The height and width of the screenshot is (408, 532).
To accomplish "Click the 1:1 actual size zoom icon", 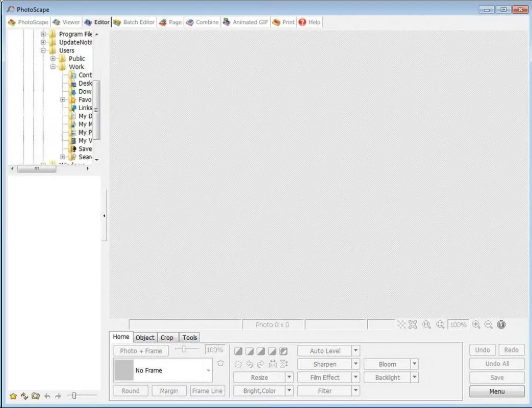I will [426, 324].
